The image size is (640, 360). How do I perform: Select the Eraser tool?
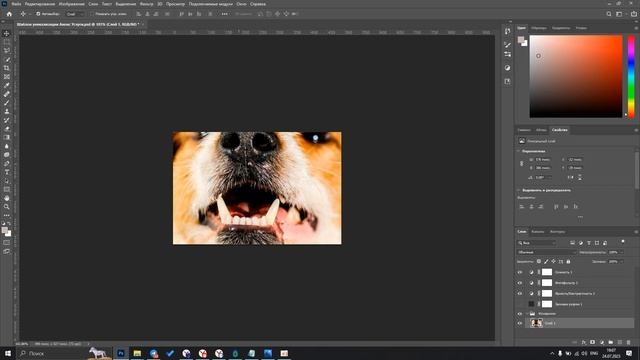pyautogui.click(x=7, y=129)
